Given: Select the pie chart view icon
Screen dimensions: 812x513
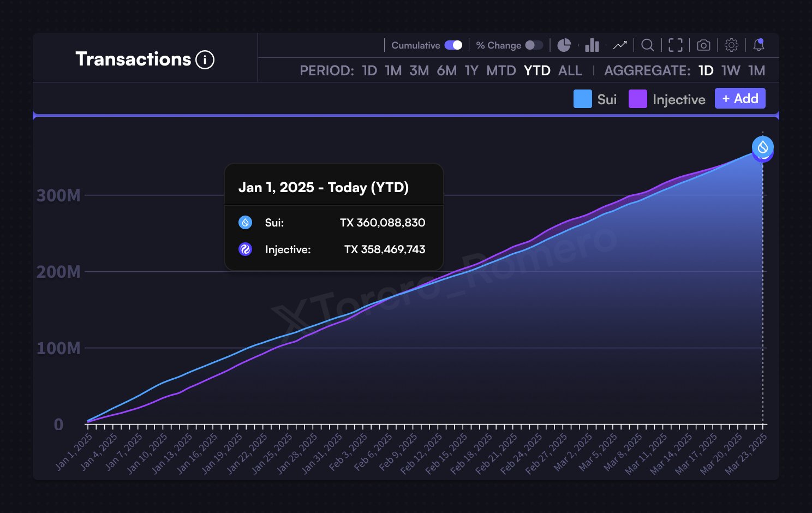Looking at the screenshot, I should click(x=564, y=45).
